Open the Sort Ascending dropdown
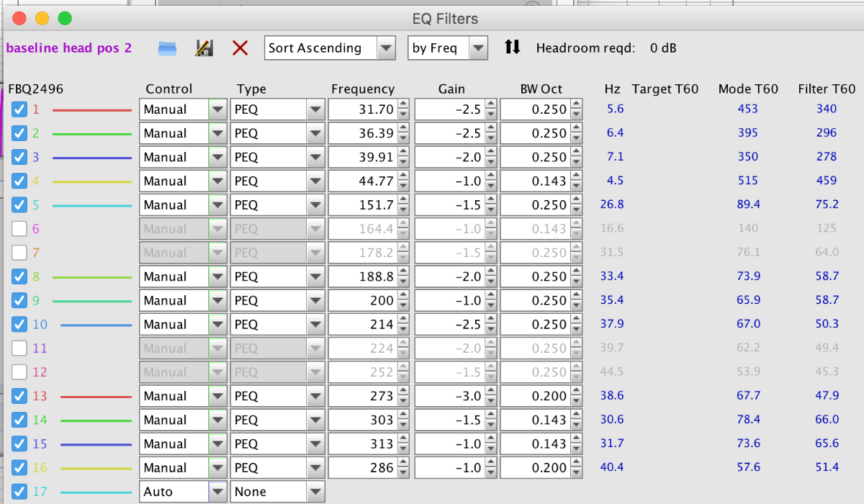864x504 pixels. click(330, 48)
